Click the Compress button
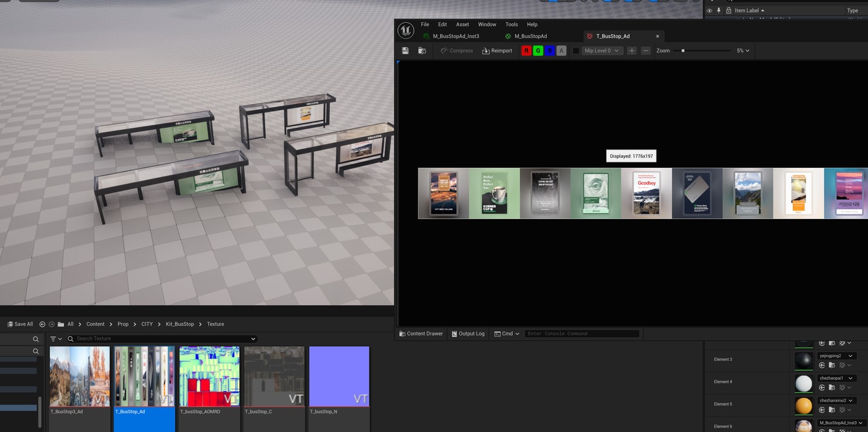This screenshot has height=432, width=868. [x=456, y=51]
